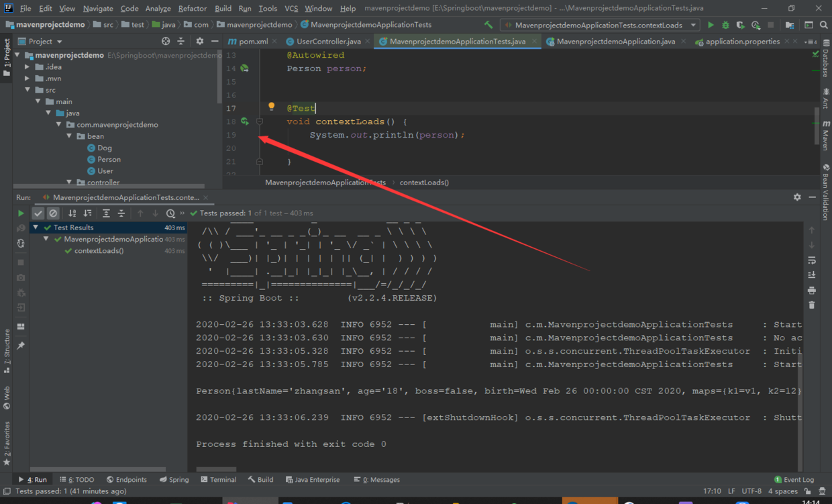The width and height of the screenshot is (832, 504).
Task: Toggle the show ignored tests filter
Action: [x=53, y=213]
